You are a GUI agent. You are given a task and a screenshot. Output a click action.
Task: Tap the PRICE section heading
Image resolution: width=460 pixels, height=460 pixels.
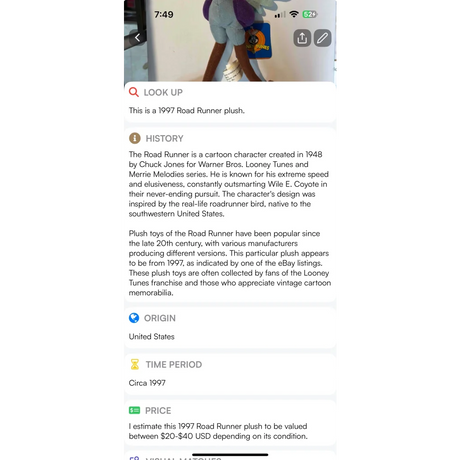pyautogui.click(x=158, y=411)
